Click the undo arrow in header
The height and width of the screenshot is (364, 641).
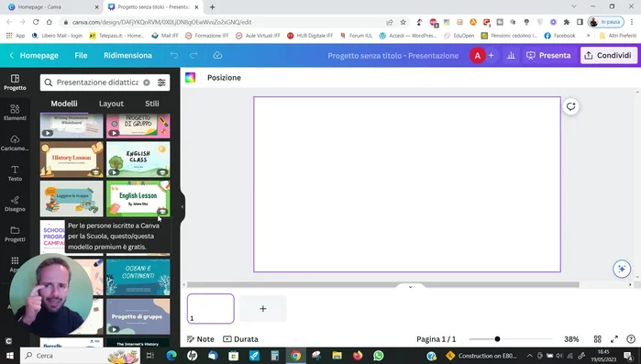[x=174, y=55]
